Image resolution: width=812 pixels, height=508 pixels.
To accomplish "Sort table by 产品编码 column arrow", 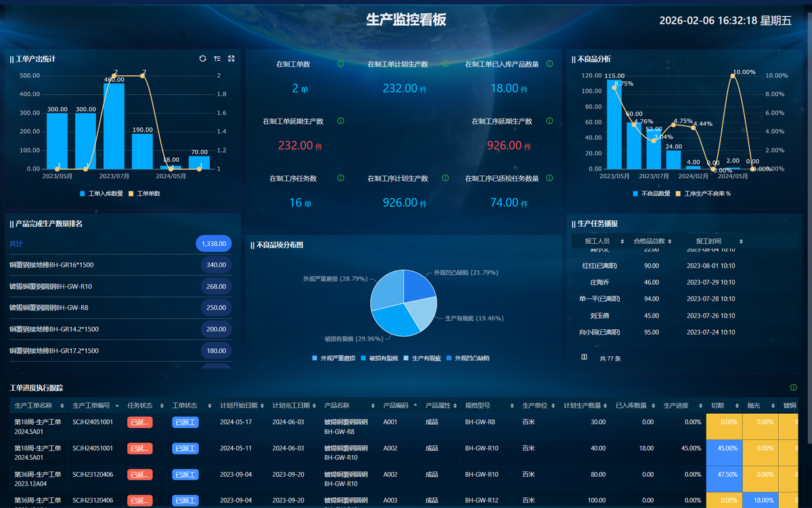I will pos(414,405).
